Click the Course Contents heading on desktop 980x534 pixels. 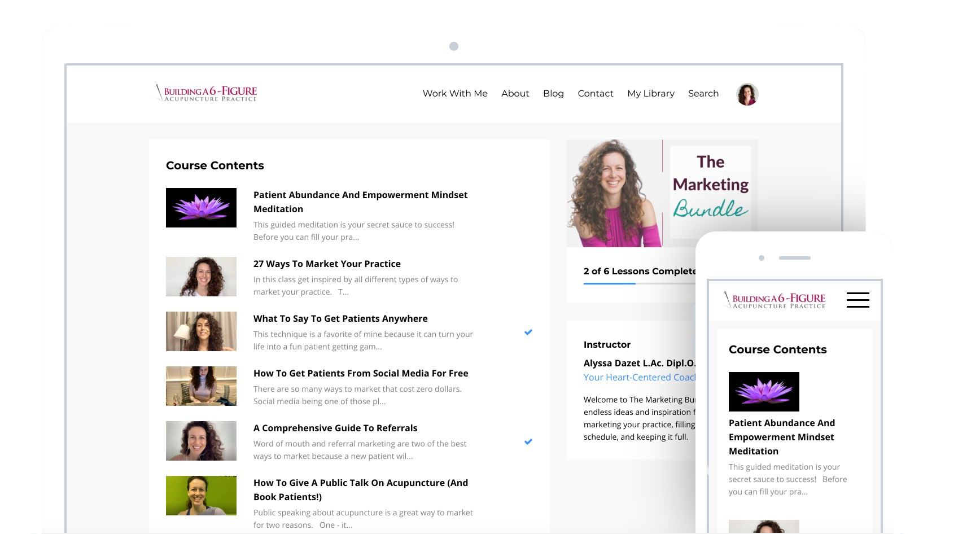click(215, 165)
